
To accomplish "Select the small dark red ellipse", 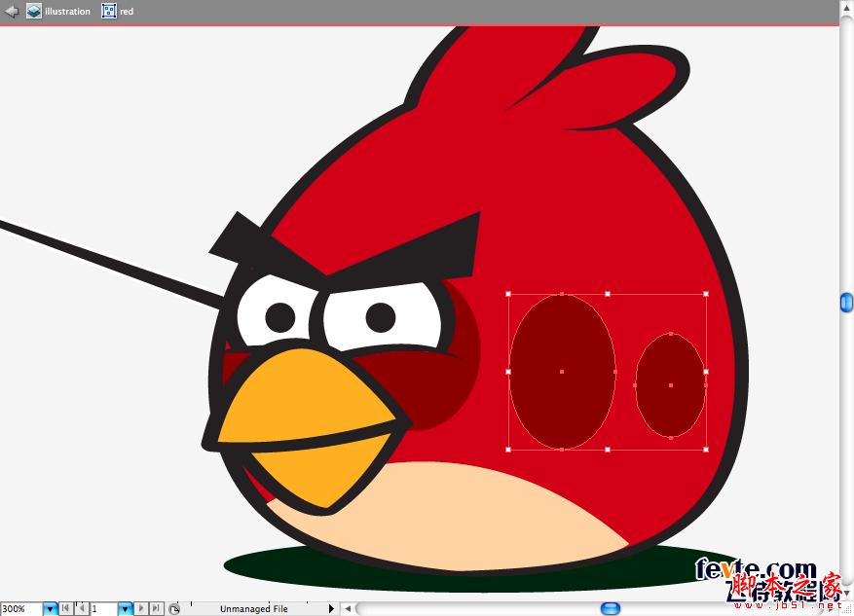I will (671, 385).
